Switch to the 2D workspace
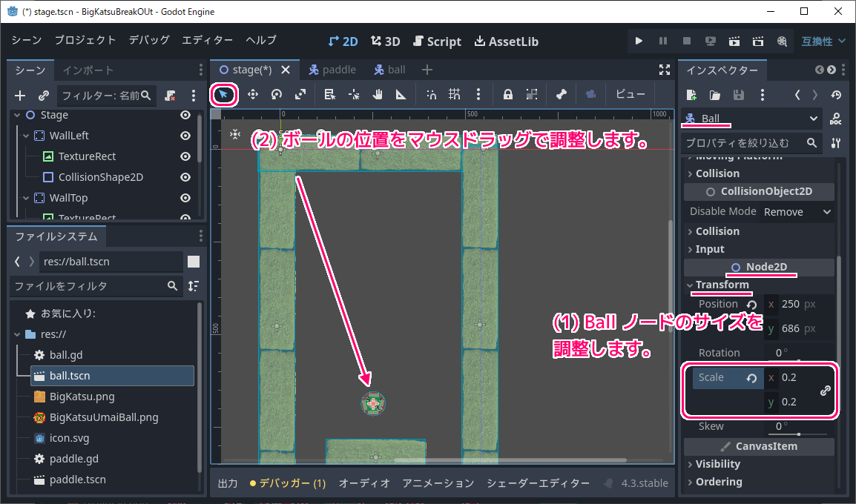 tap(343, 42)
